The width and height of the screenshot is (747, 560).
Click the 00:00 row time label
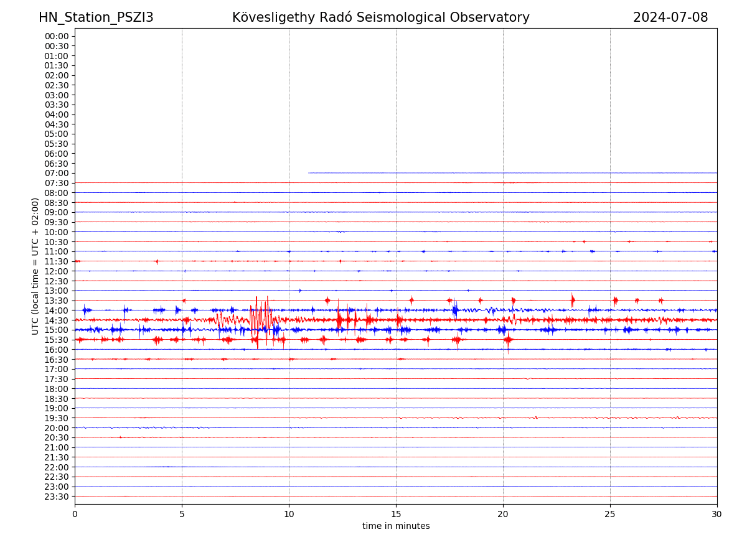(x=56, y=36)
